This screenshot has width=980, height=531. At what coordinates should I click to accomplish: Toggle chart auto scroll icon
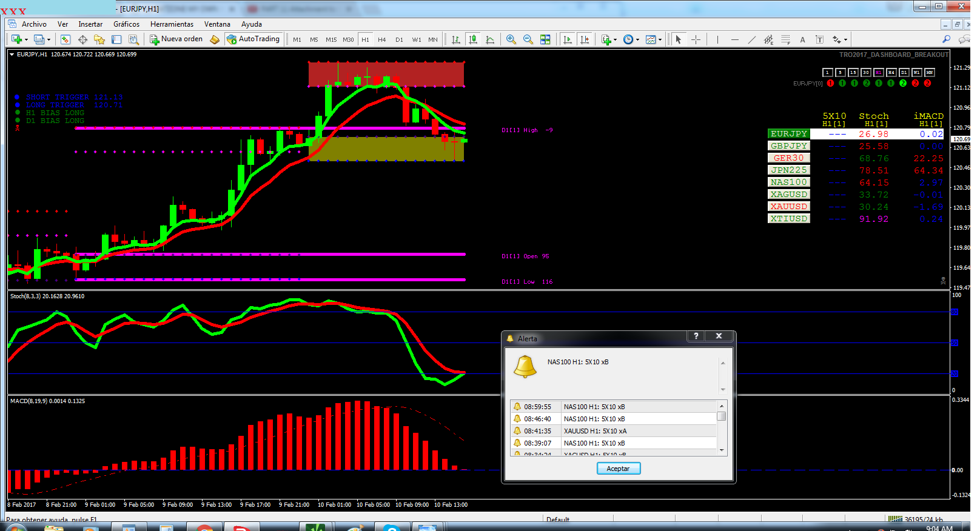click(x=568, y=39)
